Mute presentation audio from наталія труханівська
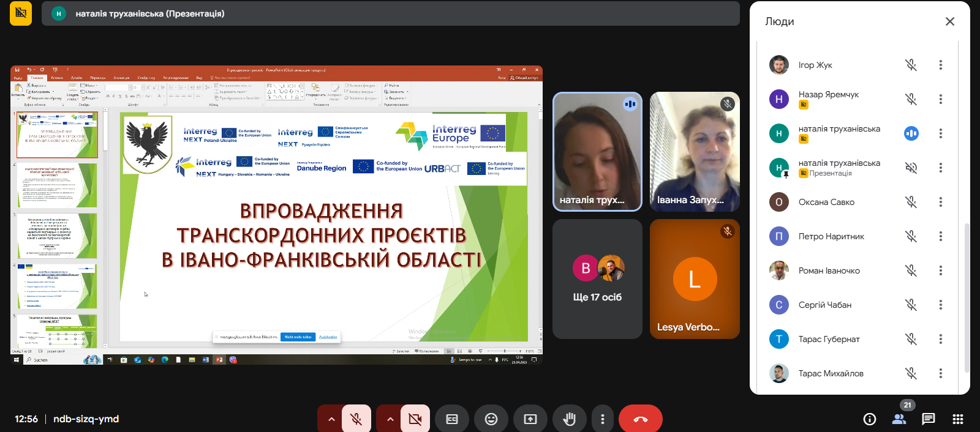Screen dimensions: 980x432 [911, 168]
